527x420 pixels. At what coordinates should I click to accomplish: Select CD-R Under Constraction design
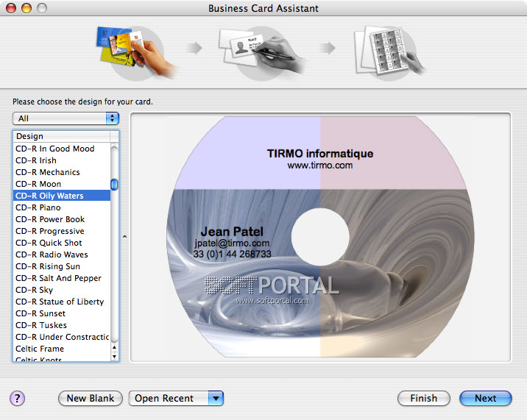tap(62, 337)
